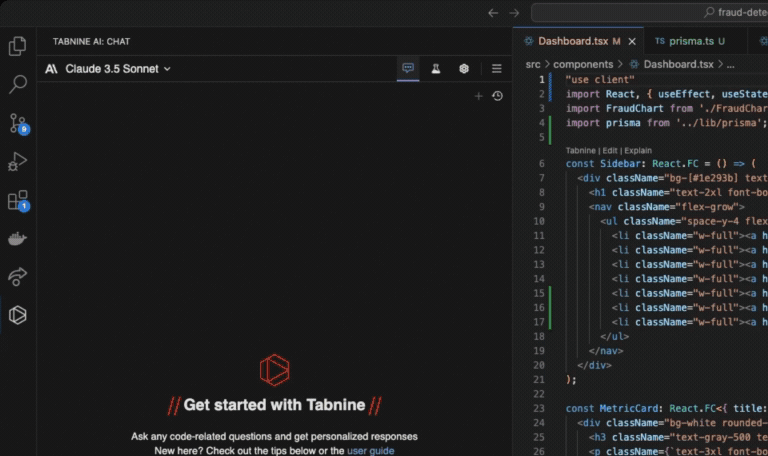Open the Tabnine hamburger menu
Viewport: 768px width, 456px height.
pos(497,68)
